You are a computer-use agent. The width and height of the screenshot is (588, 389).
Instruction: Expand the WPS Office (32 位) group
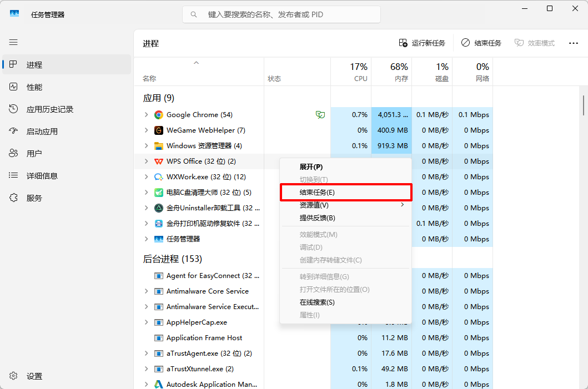[x=146, y=161]
